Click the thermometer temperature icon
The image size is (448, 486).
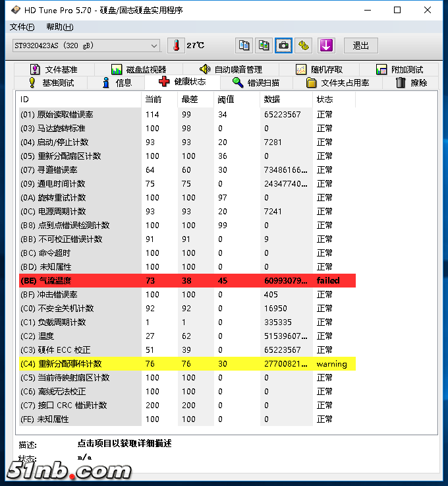tap(176, 46)
